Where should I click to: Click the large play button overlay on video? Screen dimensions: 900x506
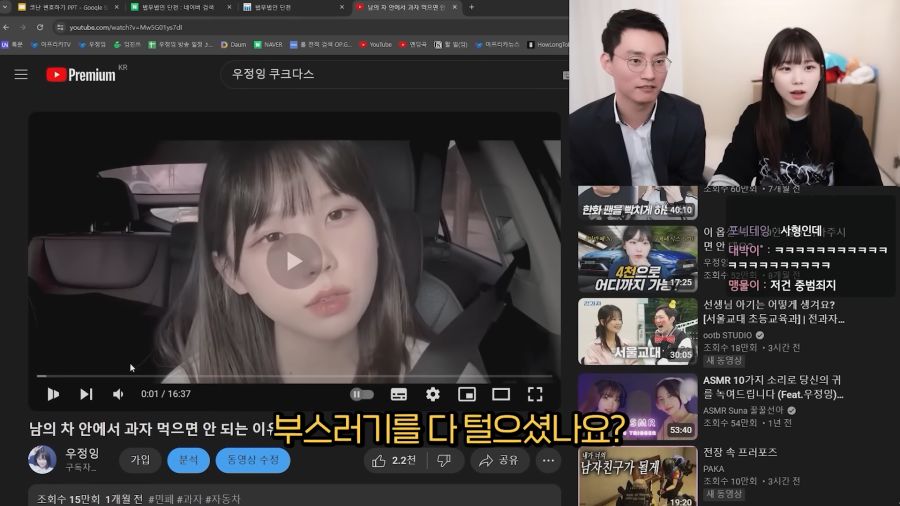pos(294,261)
